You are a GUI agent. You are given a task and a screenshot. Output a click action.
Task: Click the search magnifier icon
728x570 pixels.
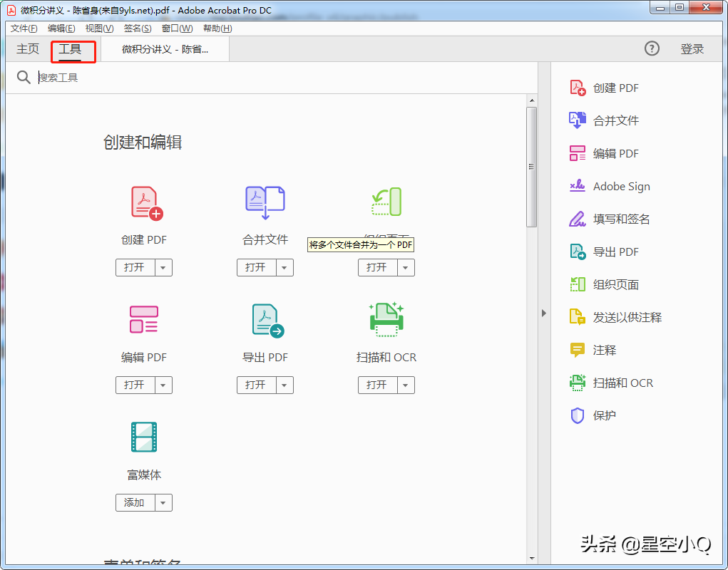pos(24,77)
